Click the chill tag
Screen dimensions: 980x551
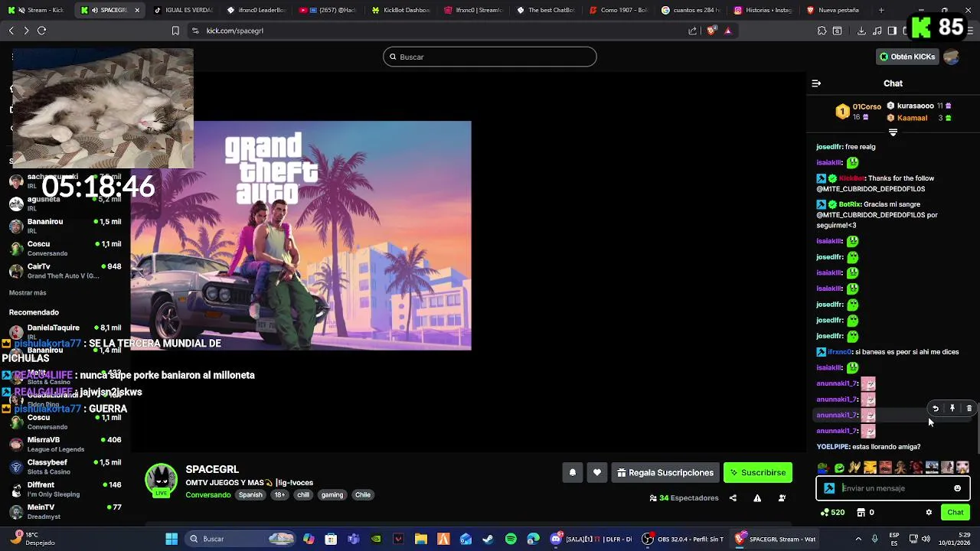tap(303, 495)
